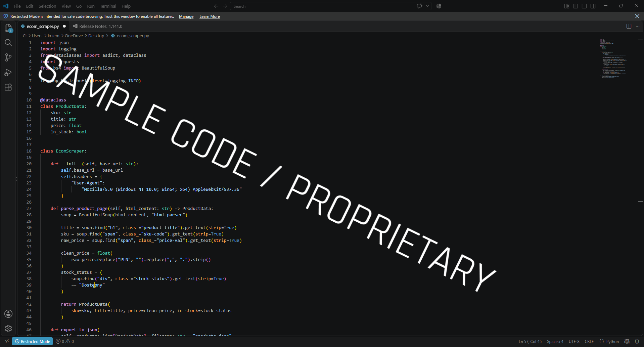
Task: Go back with the navigation arrow
Action: (x=216, y=6)
